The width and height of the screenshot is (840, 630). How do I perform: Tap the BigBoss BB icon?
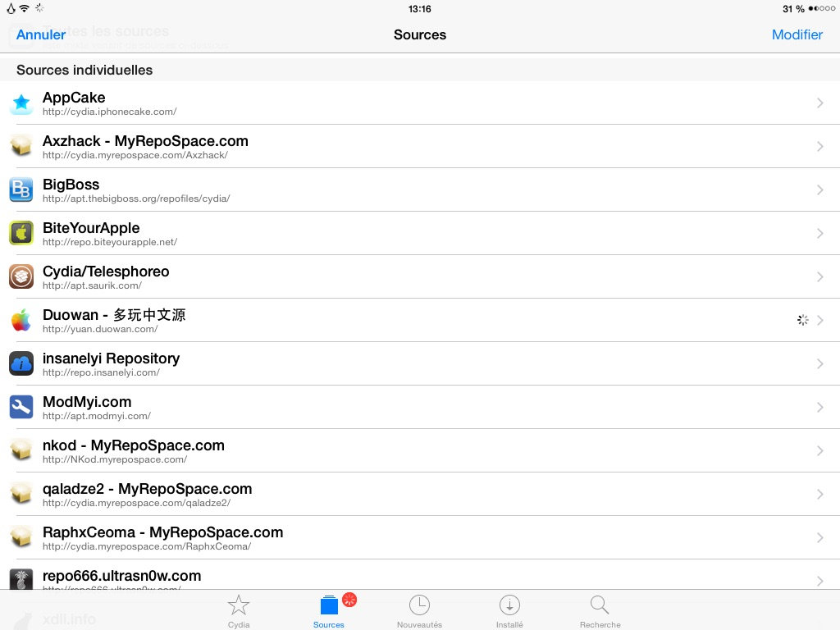coord(21,189)
